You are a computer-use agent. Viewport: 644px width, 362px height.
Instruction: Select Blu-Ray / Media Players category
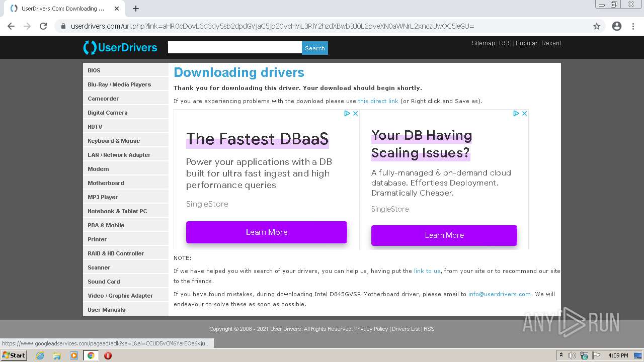click(126, 84)
